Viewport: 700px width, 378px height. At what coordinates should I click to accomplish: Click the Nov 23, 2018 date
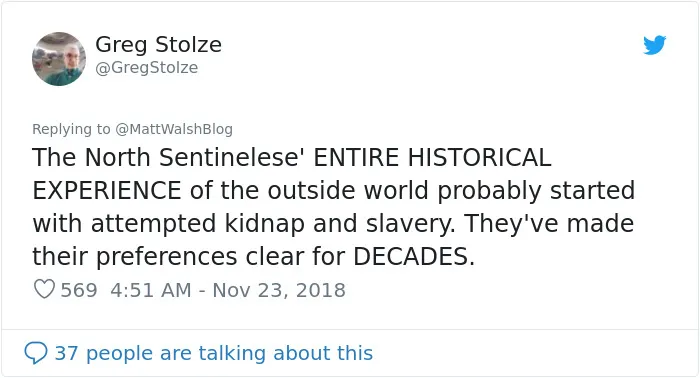(279, 290)
